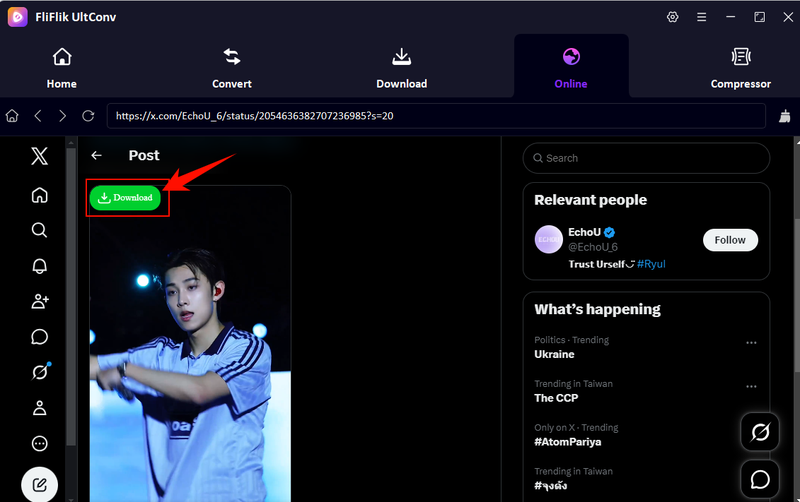Image resolution: width=800 pixels, height=502 pixels.
Task: Click the FliFlik UltConv app logo
Action: (x=17, y=17)
